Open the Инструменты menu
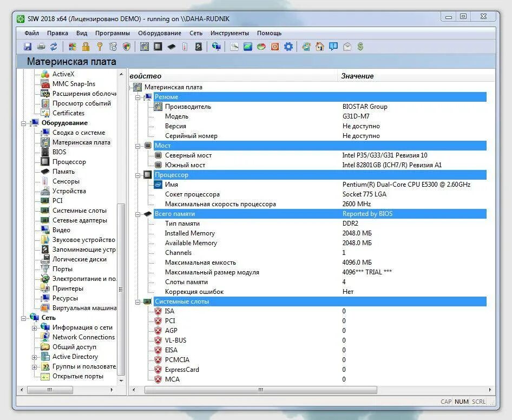 click(x=229, y=34)
